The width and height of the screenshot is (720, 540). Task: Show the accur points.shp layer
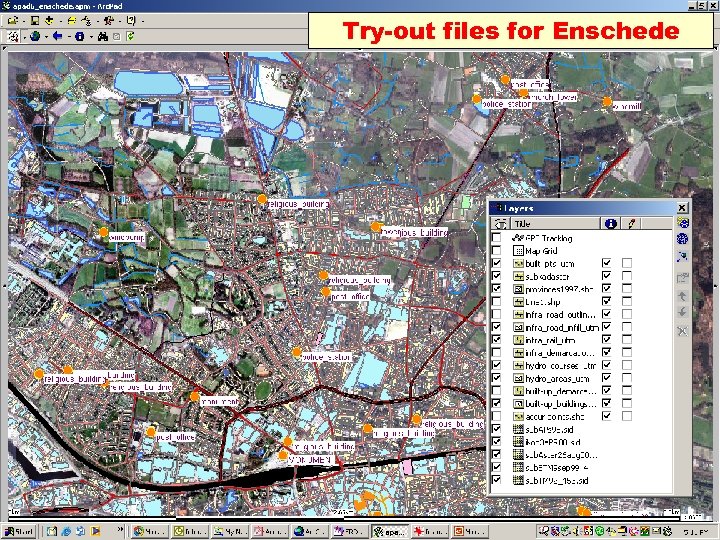(496, 416)
